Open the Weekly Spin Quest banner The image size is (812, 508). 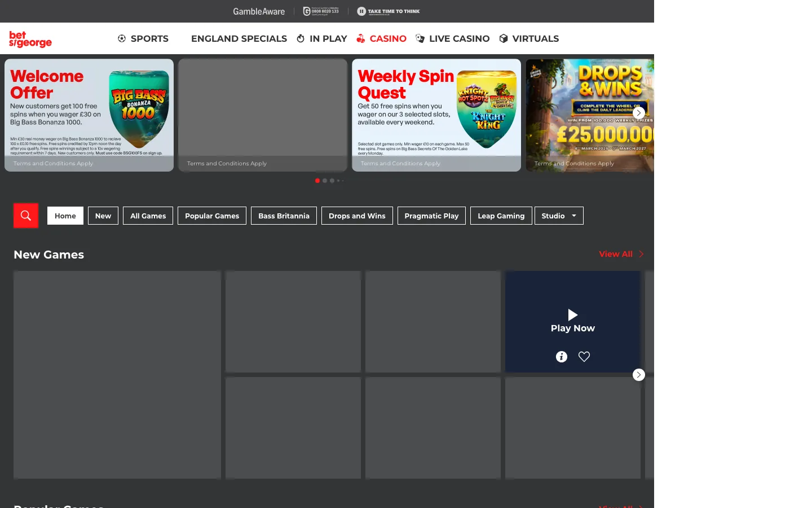pyautogui.click(x=436, y=115)
